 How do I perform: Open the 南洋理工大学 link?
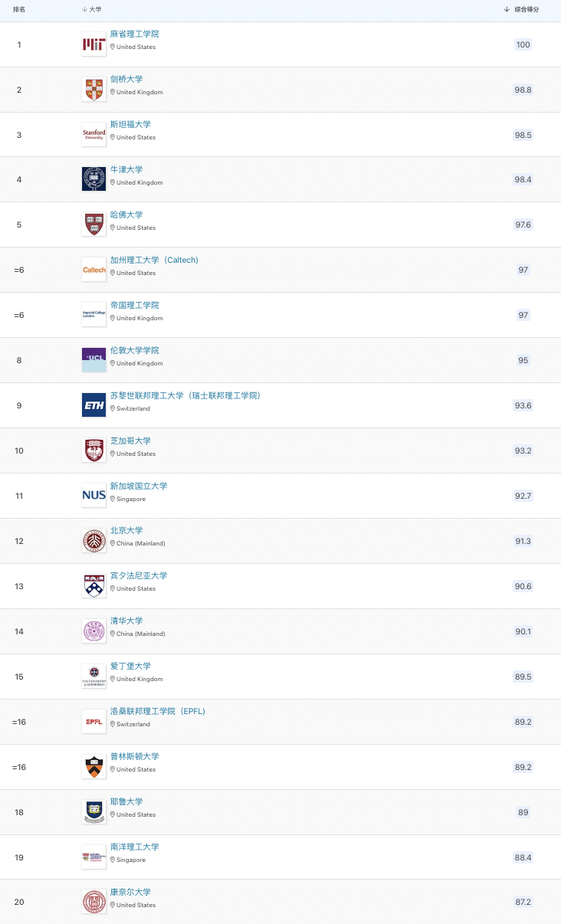coord(135,847)
